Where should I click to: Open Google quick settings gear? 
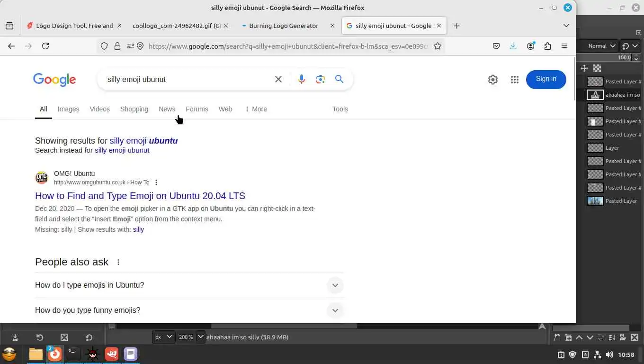click(493, 80)
